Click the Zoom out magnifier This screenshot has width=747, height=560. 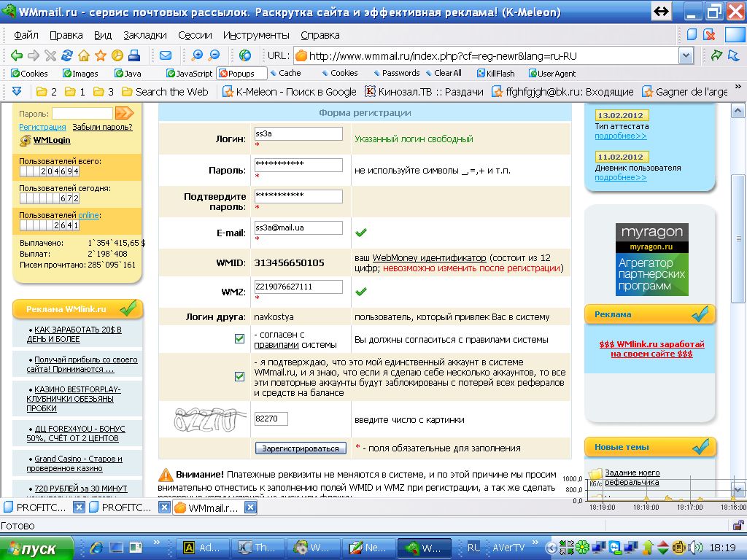click(214, 55)
